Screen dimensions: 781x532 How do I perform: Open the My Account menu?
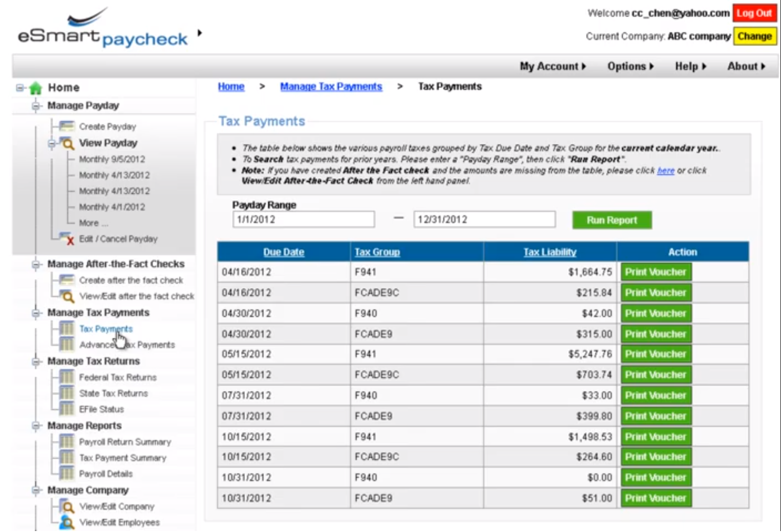point(553,66)
